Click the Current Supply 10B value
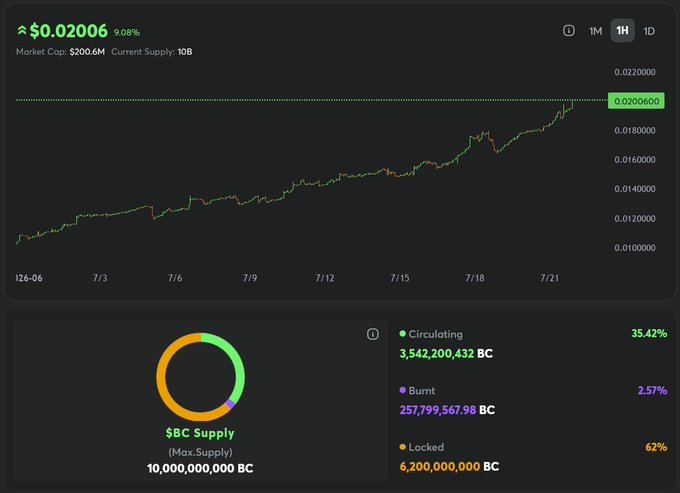Screen dimensions: 680x493 [x=185, y=52]
